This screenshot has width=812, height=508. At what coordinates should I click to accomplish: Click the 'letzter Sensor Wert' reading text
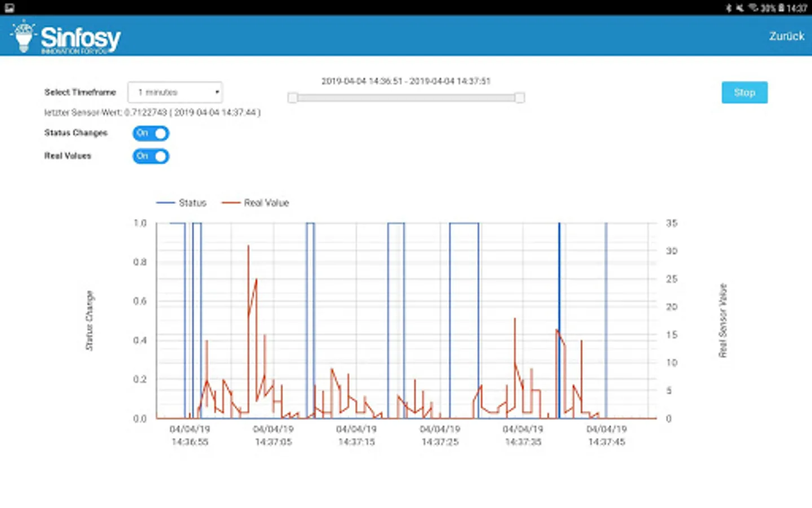pyautogui.click(x=152, y=112)
